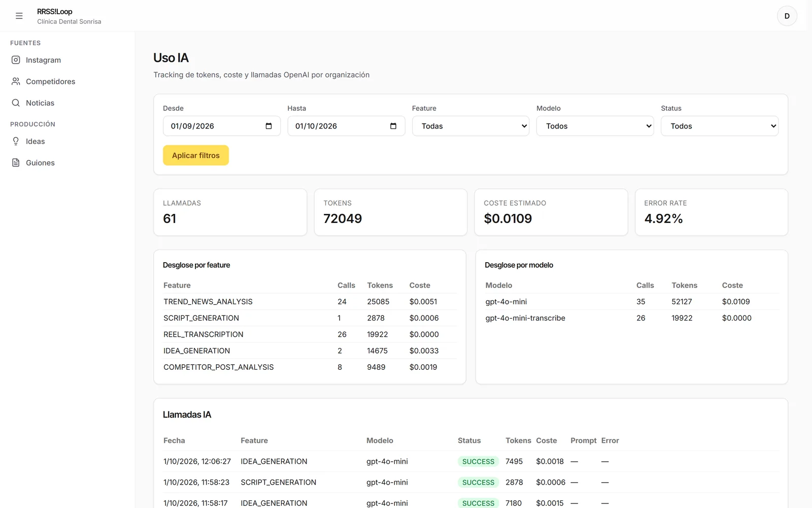Viewport: 812px width, 508px height.
Task: Click the Desde date field 01/09/2026
Action: coord(221,126)
